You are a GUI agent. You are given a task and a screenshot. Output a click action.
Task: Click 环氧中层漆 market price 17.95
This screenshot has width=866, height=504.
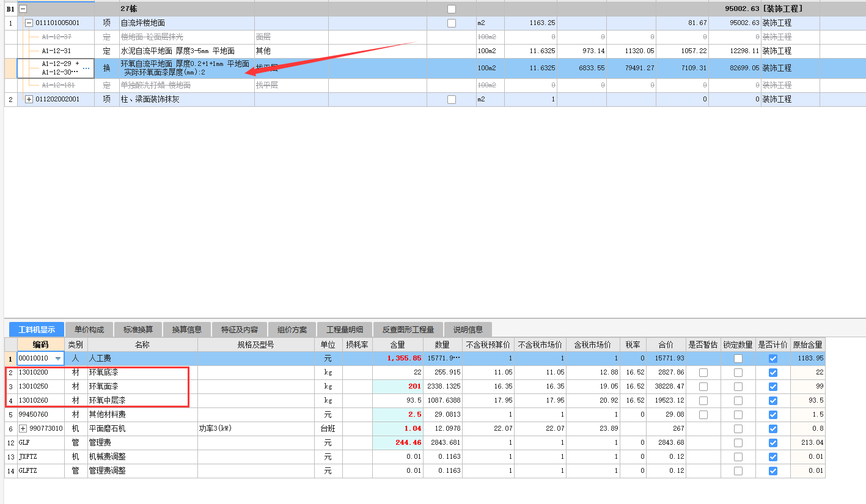[540, 400]
